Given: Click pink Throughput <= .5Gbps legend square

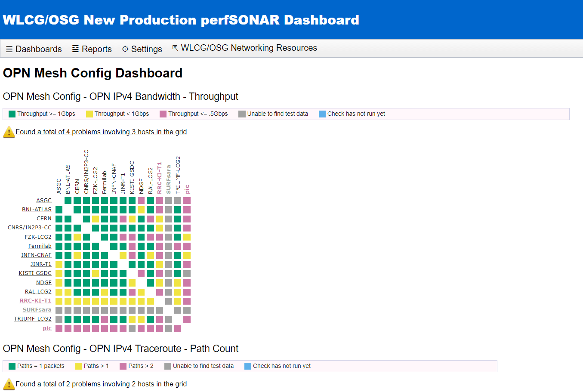Looking at the screenshot, I should 163,114.
